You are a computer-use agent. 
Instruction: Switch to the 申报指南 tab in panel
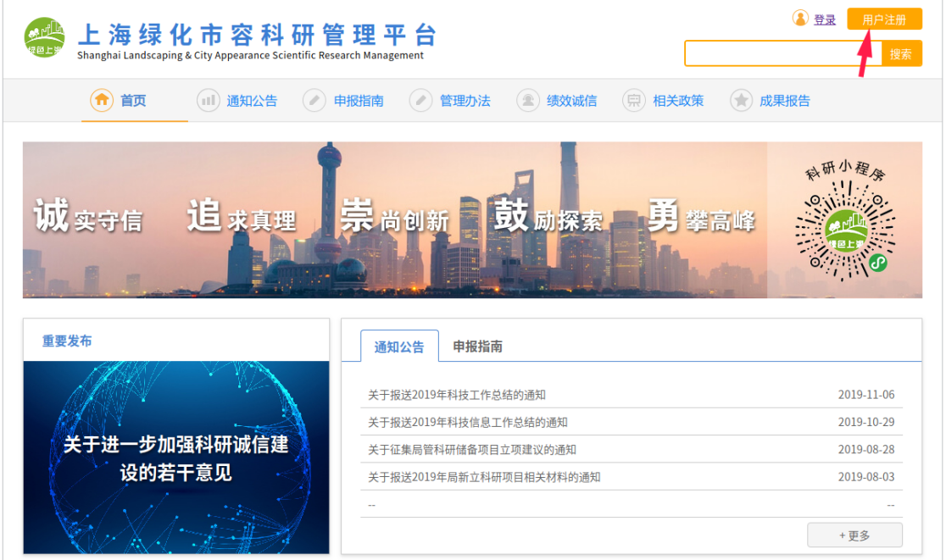tap(477, 347)
